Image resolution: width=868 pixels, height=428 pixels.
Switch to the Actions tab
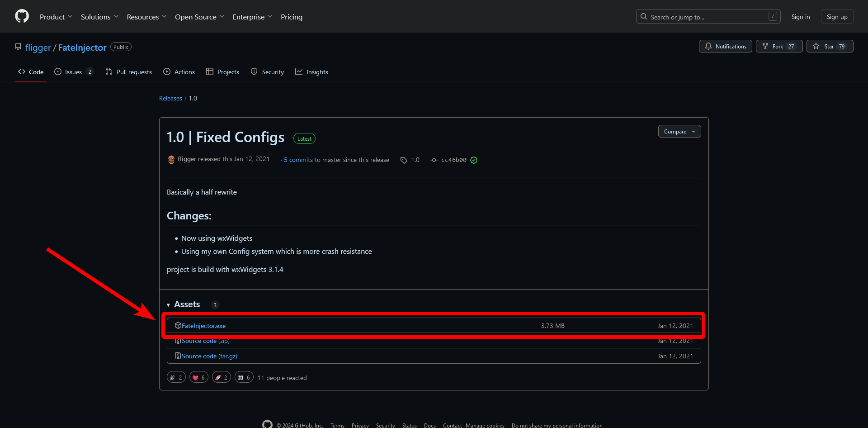coord(179,72)
